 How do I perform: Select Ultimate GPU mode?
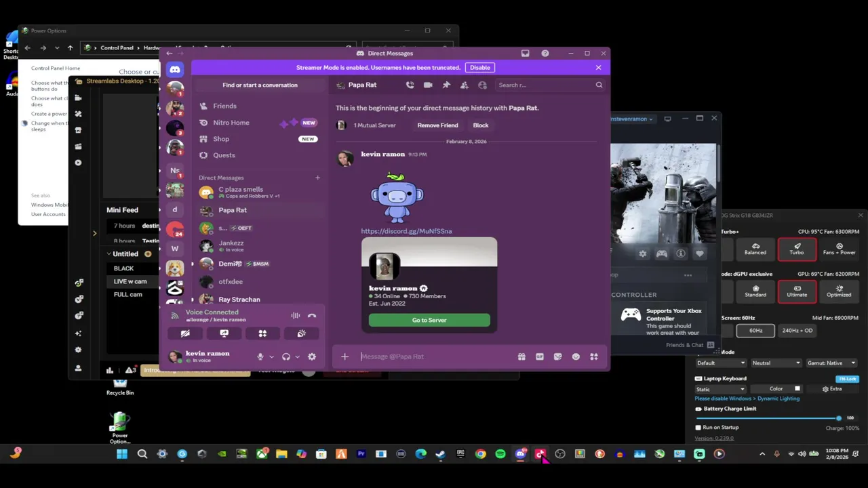pyautogui.click(x=797, y=291)
